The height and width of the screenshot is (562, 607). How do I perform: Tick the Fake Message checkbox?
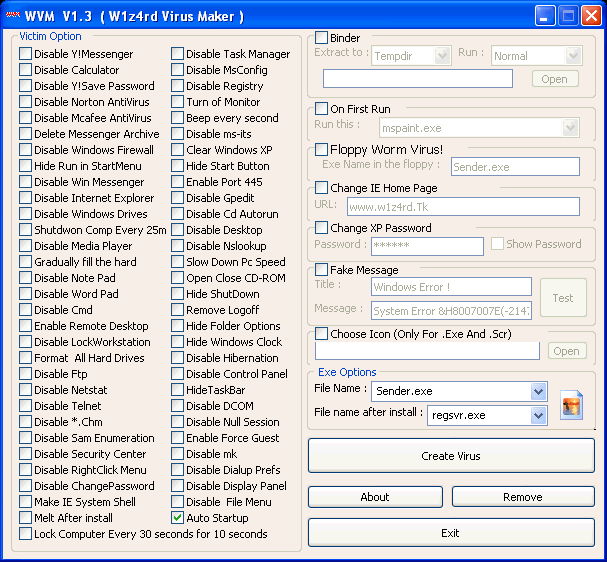(x=322, y=270)
